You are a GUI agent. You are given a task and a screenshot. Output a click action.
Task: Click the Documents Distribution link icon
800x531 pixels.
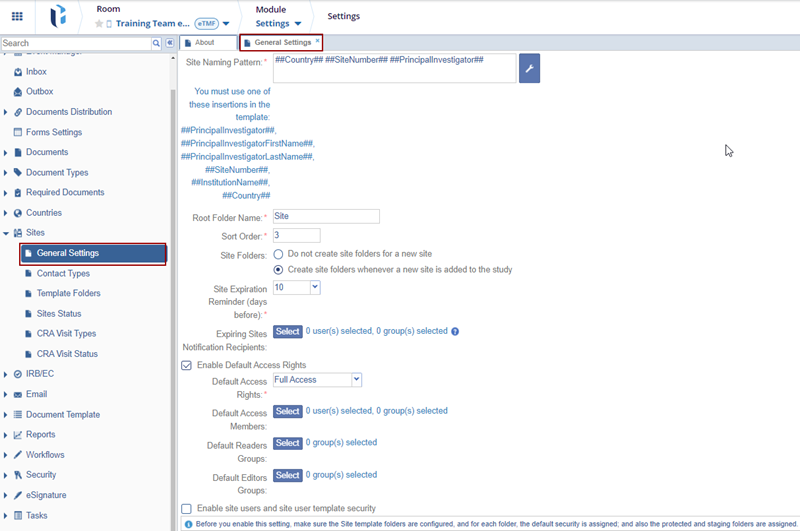tap(18, 112)
